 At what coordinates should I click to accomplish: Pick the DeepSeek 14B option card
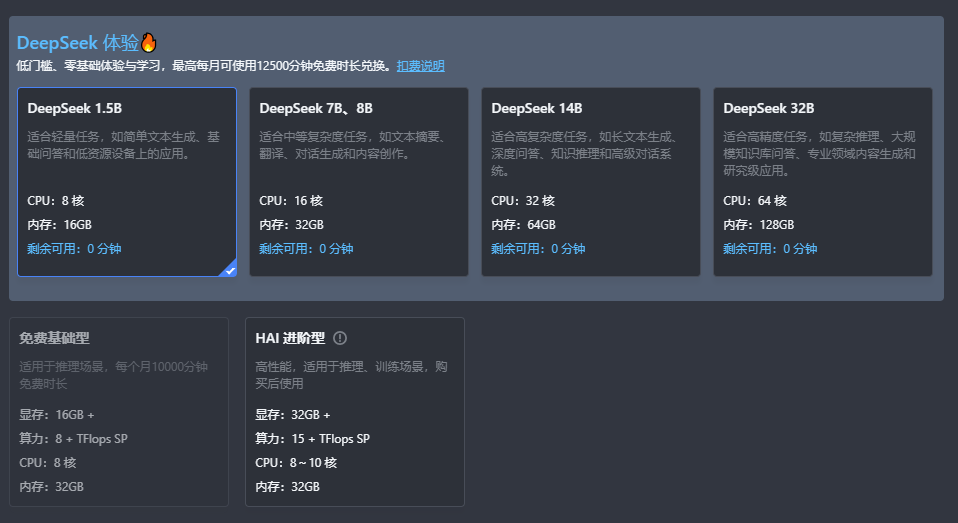coord(590,182)
